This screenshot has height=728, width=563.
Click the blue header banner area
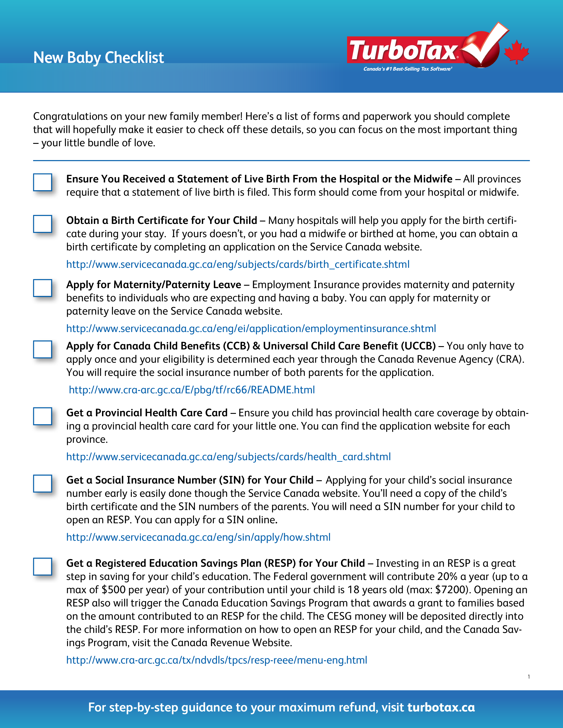tap(281, 41)
